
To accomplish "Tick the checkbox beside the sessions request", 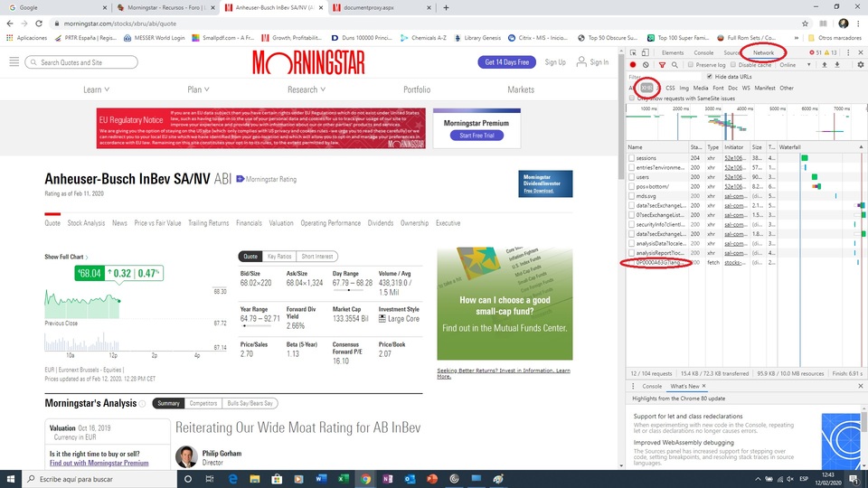I will click(632, 157).
